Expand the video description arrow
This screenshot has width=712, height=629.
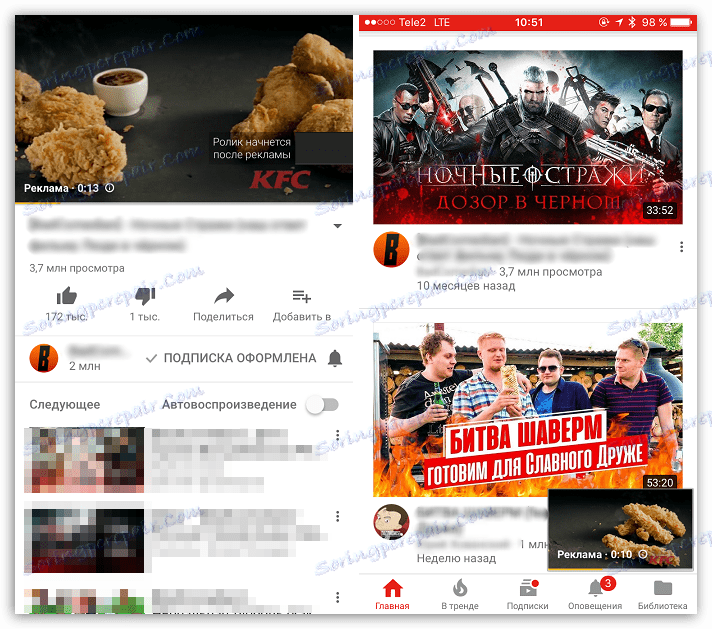pos(337,226)
